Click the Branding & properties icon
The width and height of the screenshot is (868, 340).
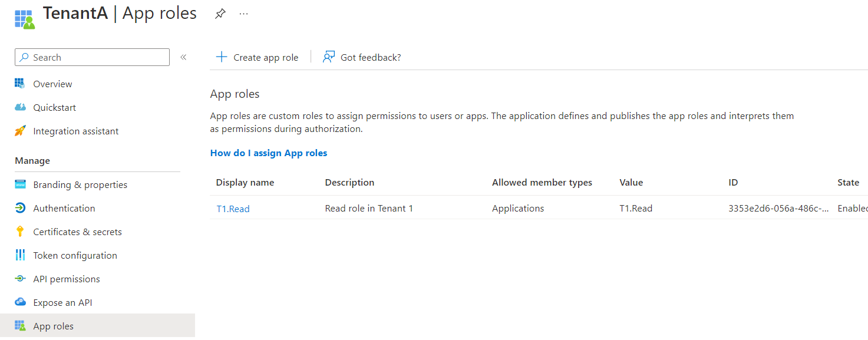[x=20, y=184]
